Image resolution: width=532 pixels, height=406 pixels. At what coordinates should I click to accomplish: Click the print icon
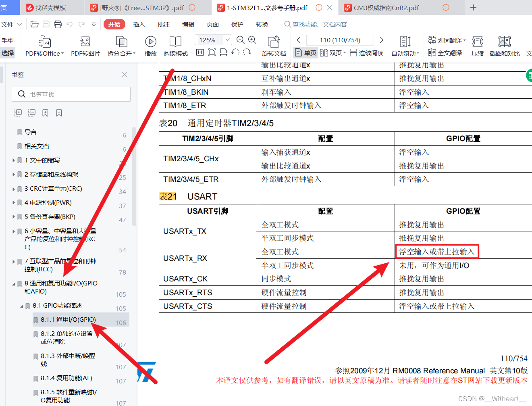pyautogui.click(x=58, y=24)
